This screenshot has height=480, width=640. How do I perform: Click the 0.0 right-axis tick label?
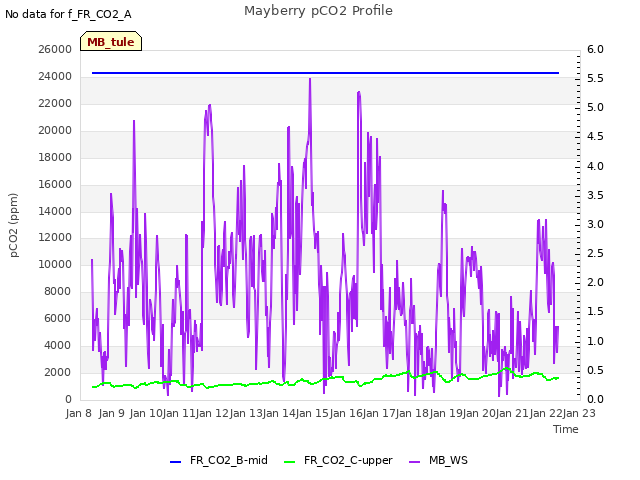click(x=595, y=399)
